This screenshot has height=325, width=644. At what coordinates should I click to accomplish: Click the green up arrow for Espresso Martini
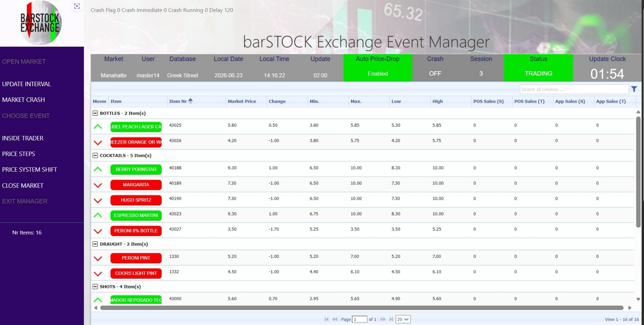pyautogui.click(x=98, y=215)
